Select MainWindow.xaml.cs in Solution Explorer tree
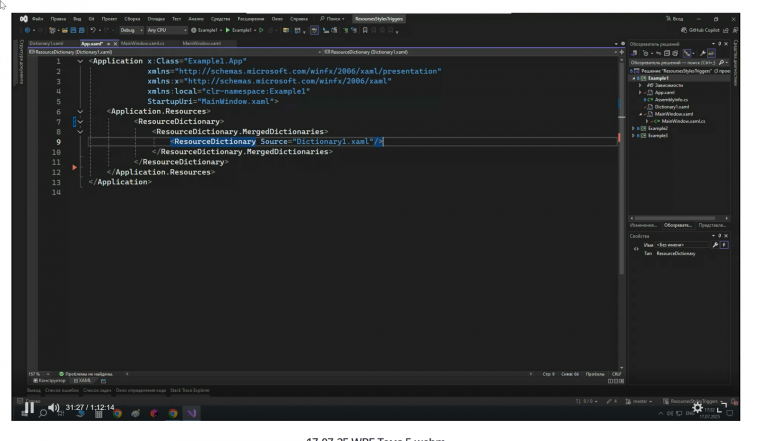 pyautogui.click(x=683, y=121)
